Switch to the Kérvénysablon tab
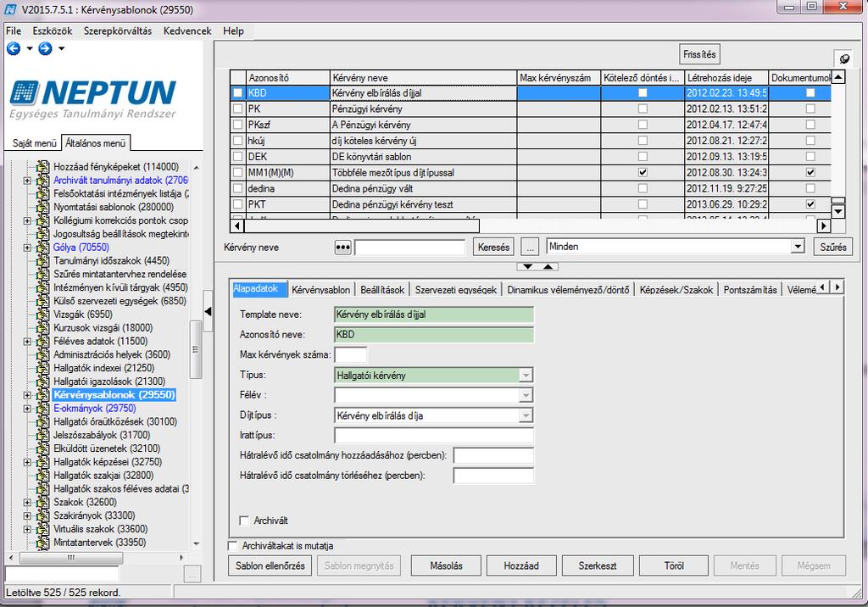Screen dimensions: 868x607 [x=320, y=290]
